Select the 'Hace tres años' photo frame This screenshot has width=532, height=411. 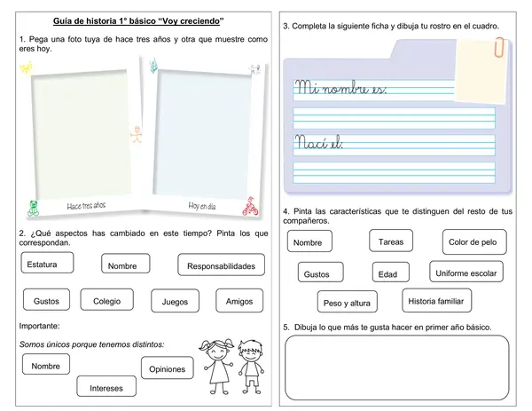point(82,136)
